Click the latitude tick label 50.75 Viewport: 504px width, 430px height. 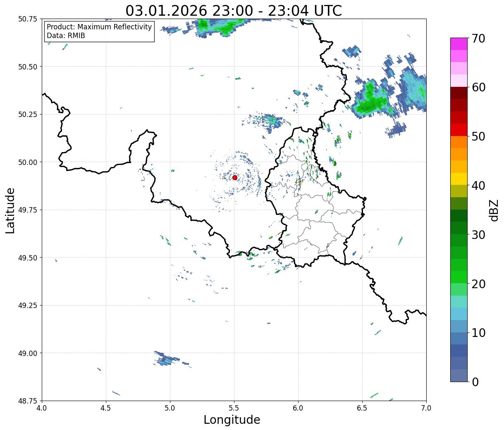pyautogui.click(x=28, y=19)
